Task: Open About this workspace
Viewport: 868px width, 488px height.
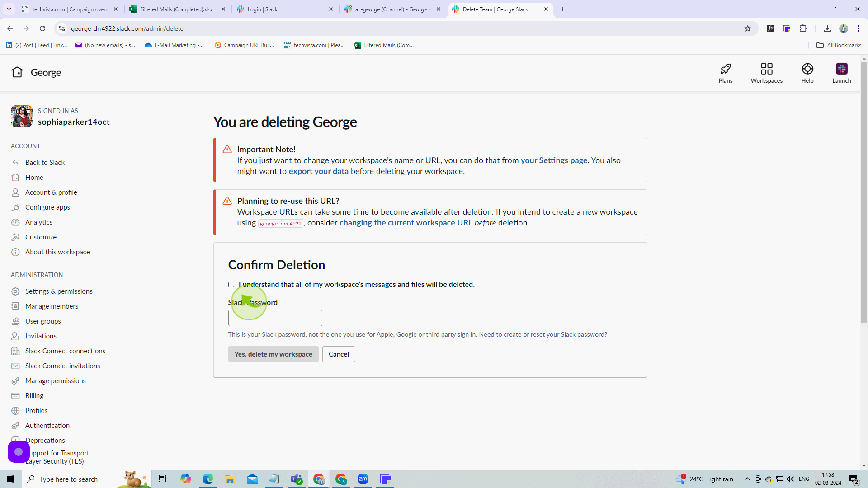Action: 57,252
